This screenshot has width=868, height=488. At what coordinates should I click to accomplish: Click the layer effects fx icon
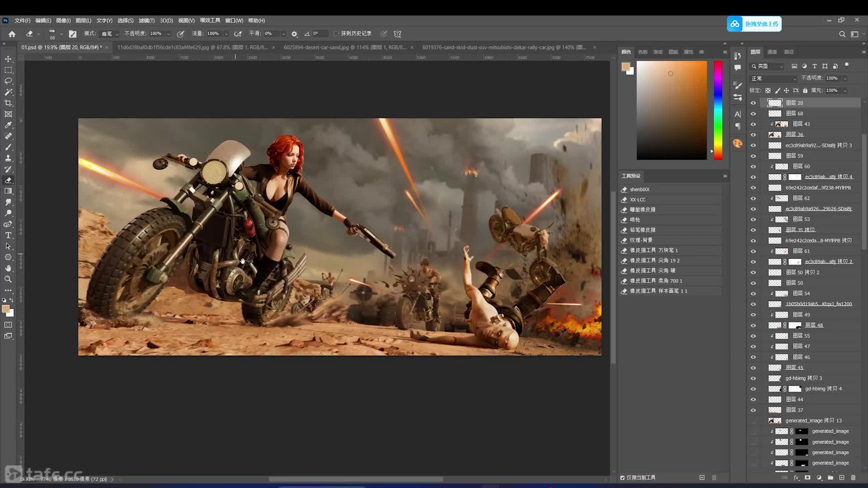796,478
